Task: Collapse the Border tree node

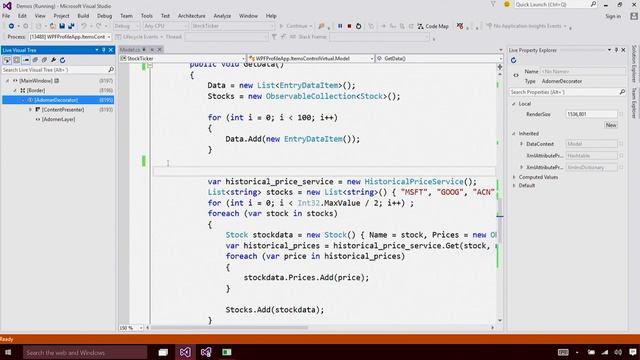Action: pyautogui.click(x=15, y=91)
